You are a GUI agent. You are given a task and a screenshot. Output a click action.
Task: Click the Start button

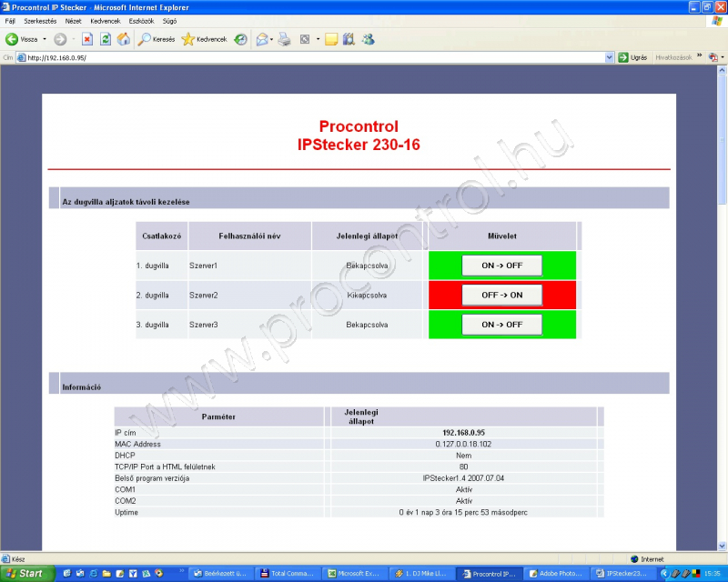(27, 574)
